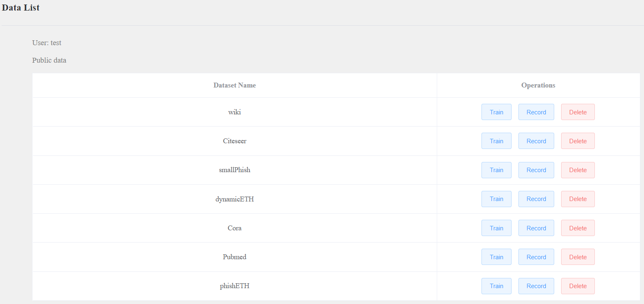This screenshot has height=304, width=644.
Task: Delete the Cora dataset
Action: pyautogui.click(x=578, y=228)
